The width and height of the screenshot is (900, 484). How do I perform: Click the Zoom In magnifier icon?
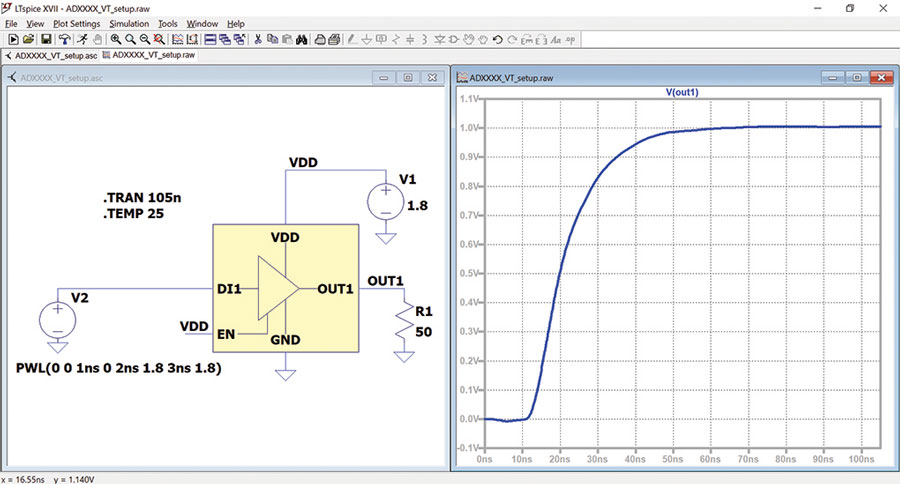point(116,39)
